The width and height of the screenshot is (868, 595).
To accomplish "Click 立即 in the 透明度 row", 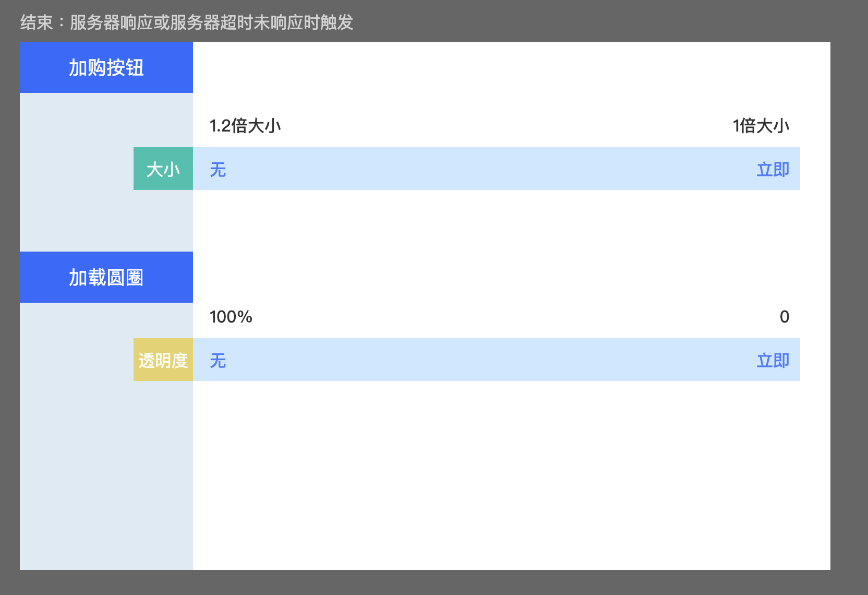I will click(773, 361).
